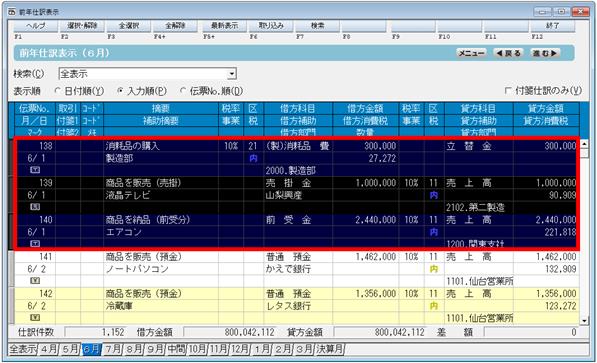Click the blue 内 tax marker in row 138
The image size is (597, 363).
point(253,158)
